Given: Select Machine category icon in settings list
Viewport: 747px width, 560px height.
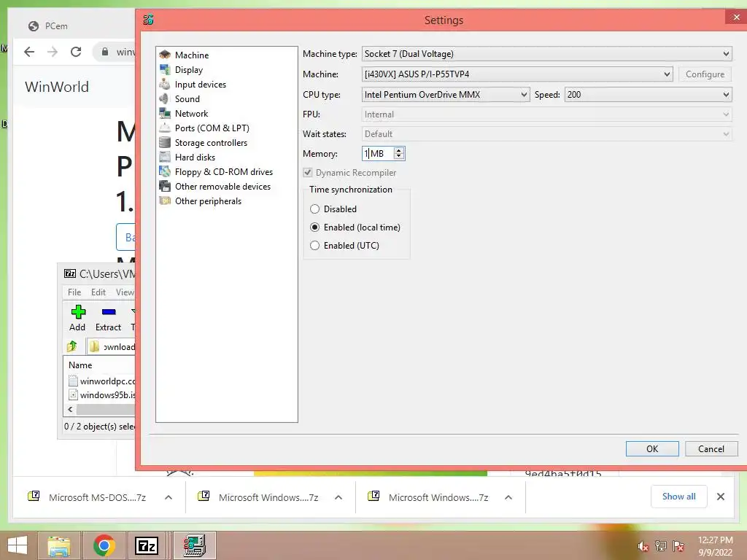Looking at the screenshot, I should point(165,55).
